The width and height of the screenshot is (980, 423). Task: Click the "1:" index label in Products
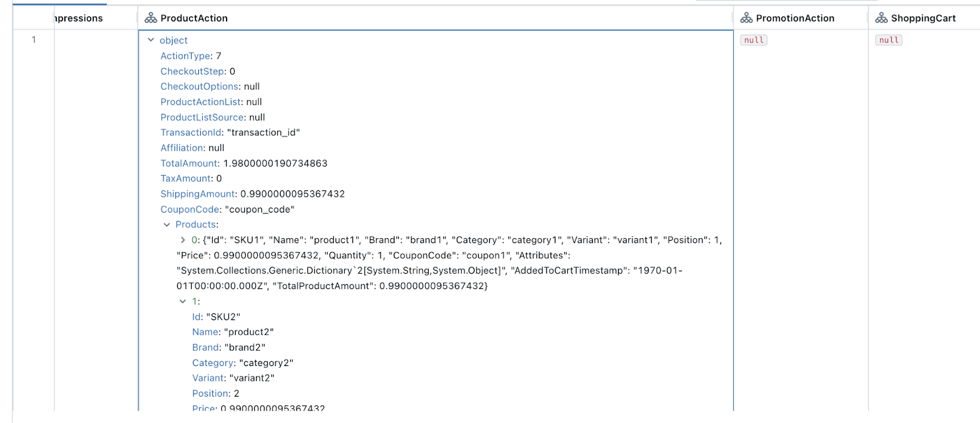point(196,301)
